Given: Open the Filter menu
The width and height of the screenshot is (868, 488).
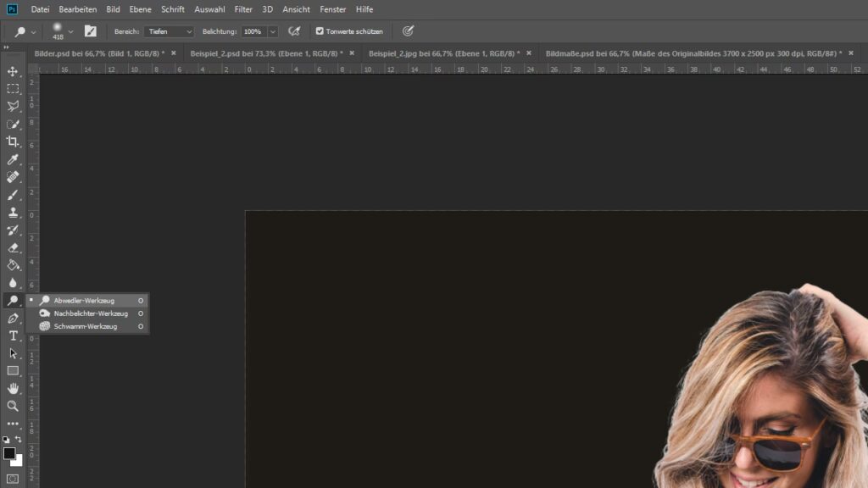Looking at the screenshot, I should [x=243, y=9].
